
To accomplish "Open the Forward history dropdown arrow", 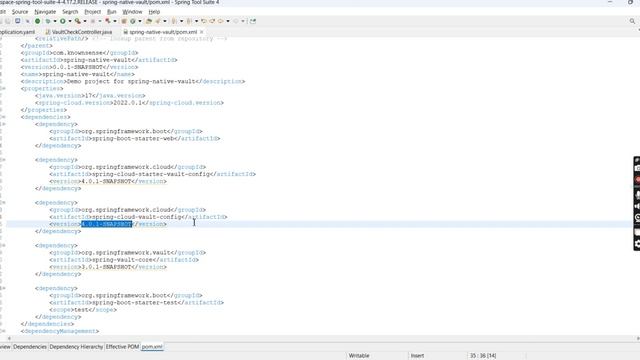I will click(x=243, y=21).
